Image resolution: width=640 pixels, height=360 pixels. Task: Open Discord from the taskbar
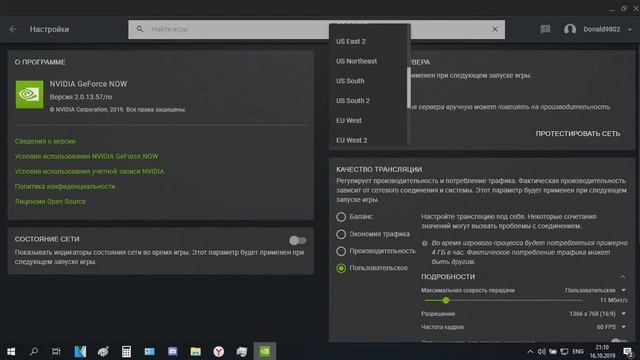coord(172,351)
